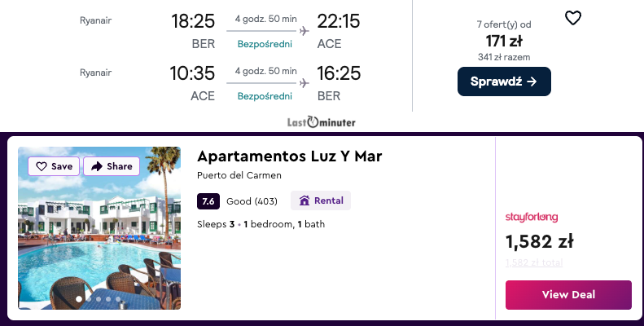Viewport: 644px width, 326px height.
Task: Open the hotel pool photo
Action: pos(99,236)
